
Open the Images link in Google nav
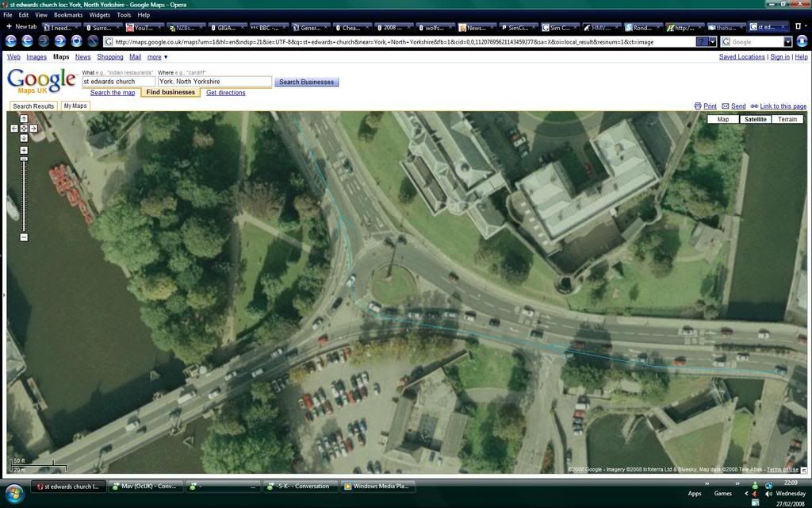pyautogui.click(x=36, y=57)
